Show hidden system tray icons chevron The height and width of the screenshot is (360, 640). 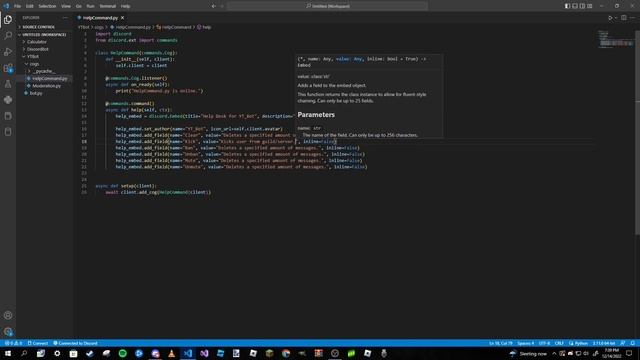tap(554, 353)
